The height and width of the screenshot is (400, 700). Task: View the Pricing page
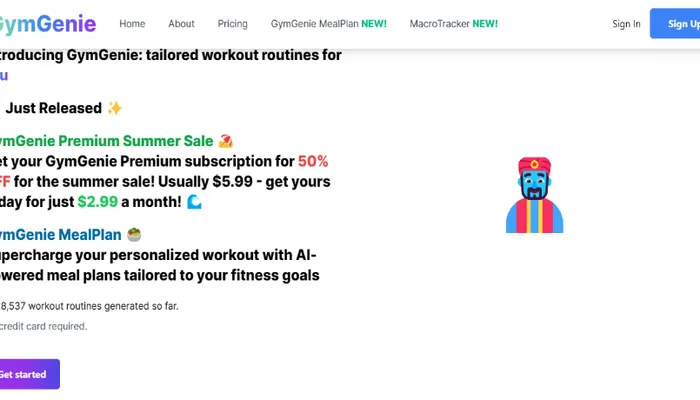[232, 23]
